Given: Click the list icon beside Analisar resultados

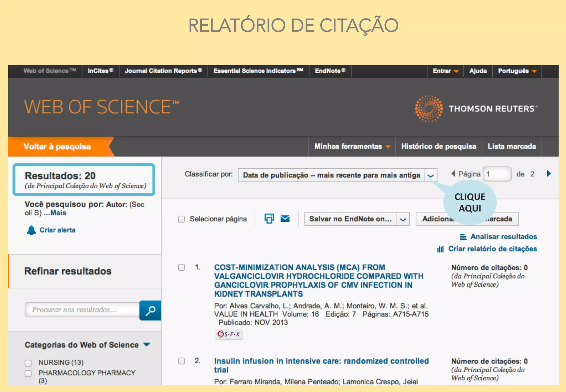Looking at the screenshot, I should tap(463, 237).
